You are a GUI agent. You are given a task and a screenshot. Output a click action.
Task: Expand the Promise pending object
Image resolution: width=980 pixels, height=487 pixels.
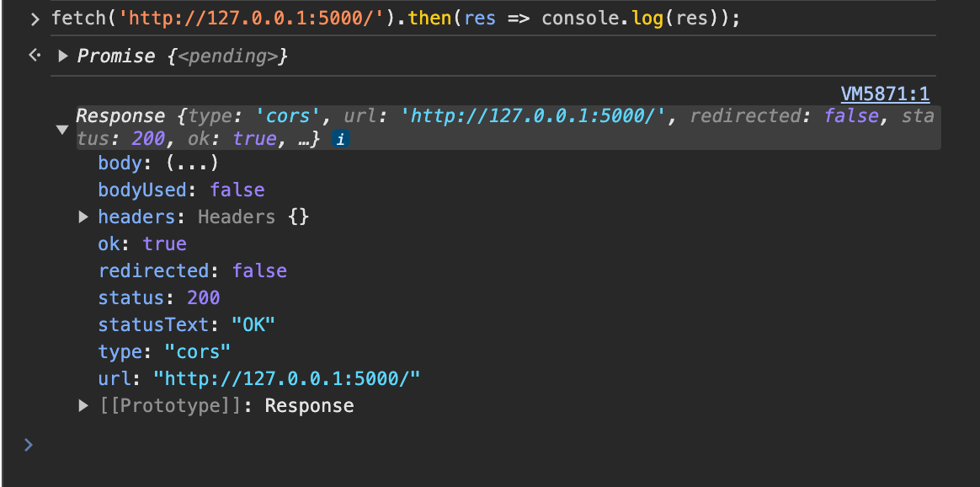[63, 56]
